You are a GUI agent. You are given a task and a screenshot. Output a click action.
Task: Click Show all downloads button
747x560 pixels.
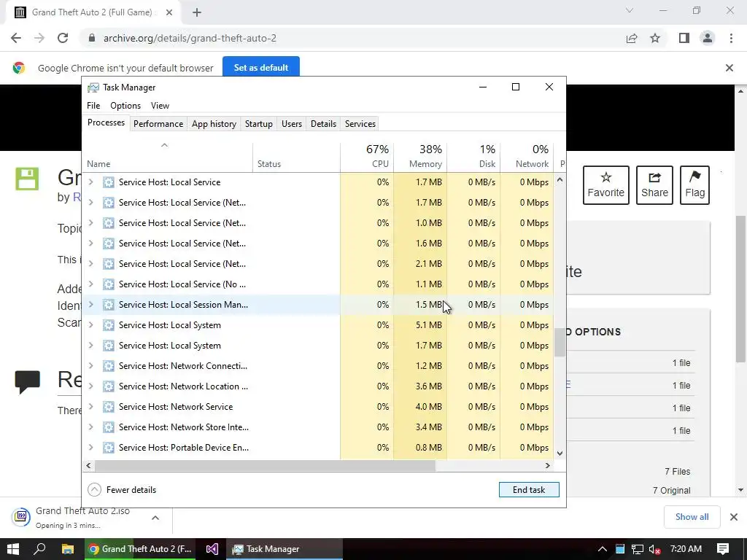click(x=692, y=517)
